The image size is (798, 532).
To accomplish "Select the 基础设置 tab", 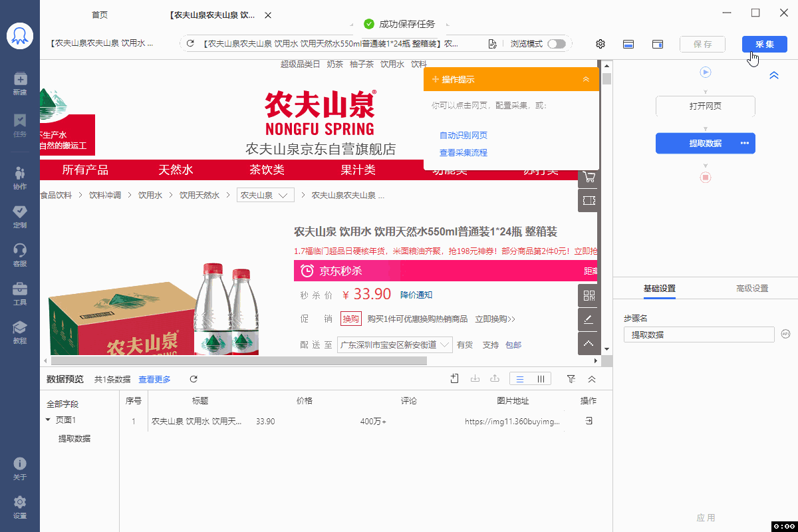I will click(659, 289).
